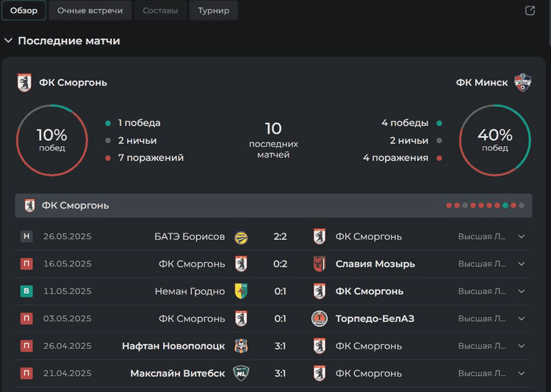Click the Maxline Vitebsk team crest

coord(240,373)
